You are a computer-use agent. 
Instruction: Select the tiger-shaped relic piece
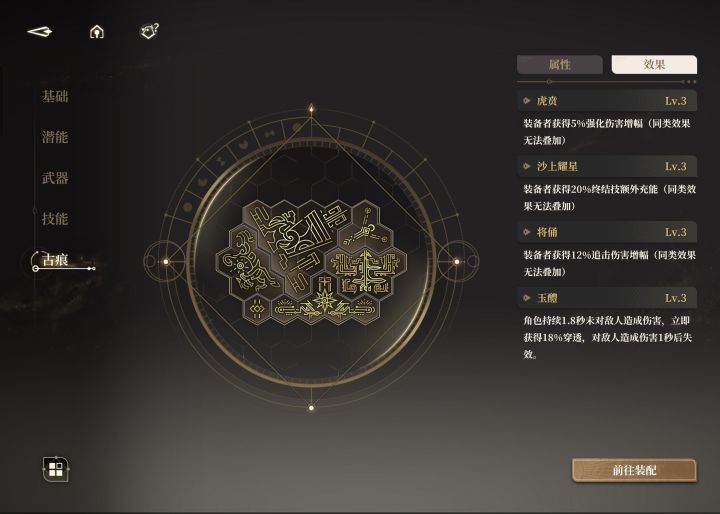tap(246, 262)
